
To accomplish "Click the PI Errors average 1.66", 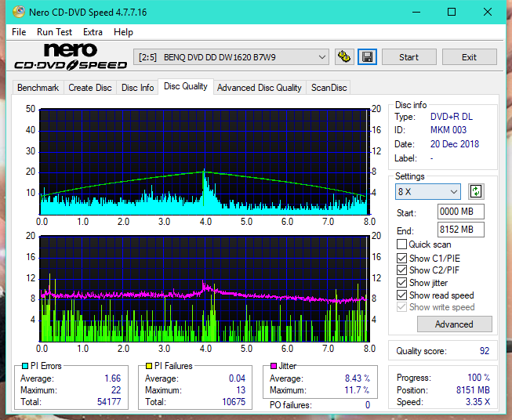I will point(113,378).
